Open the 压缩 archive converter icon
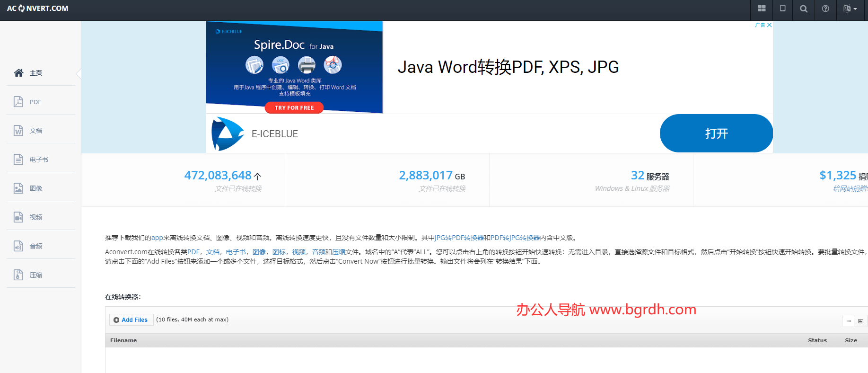Screen dimensions: 868x373 coord(18,275)
